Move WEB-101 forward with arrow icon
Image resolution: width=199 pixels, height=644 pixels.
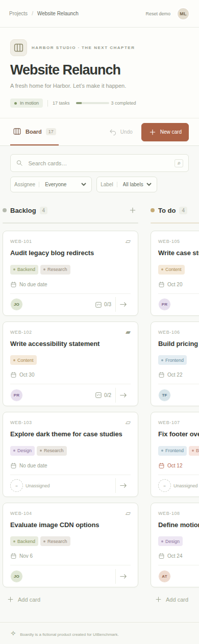(123, 305)
